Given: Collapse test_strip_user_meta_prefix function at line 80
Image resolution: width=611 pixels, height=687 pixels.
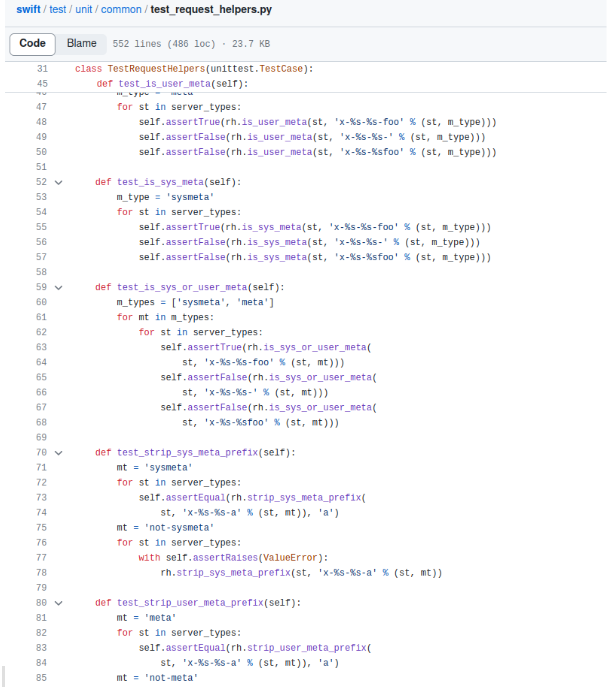Looking at the screenshot, I should point(58,603).
